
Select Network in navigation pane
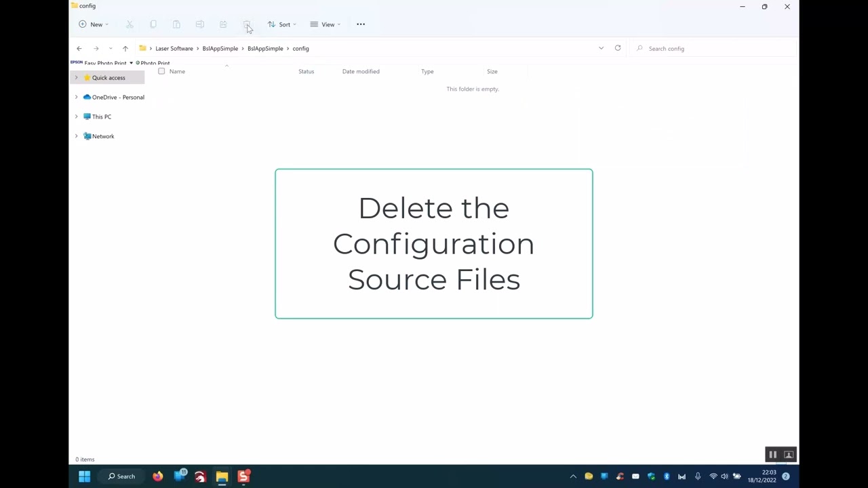(x=103, y=136)
